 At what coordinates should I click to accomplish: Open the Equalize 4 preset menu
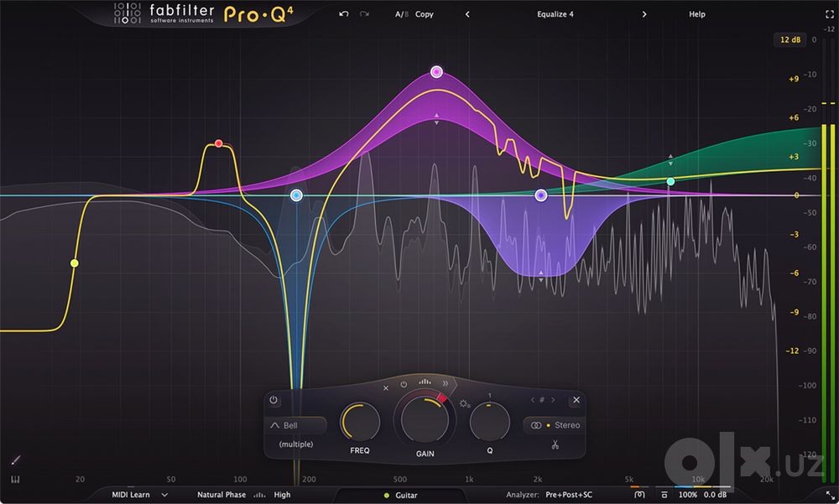tap(555, 14)
